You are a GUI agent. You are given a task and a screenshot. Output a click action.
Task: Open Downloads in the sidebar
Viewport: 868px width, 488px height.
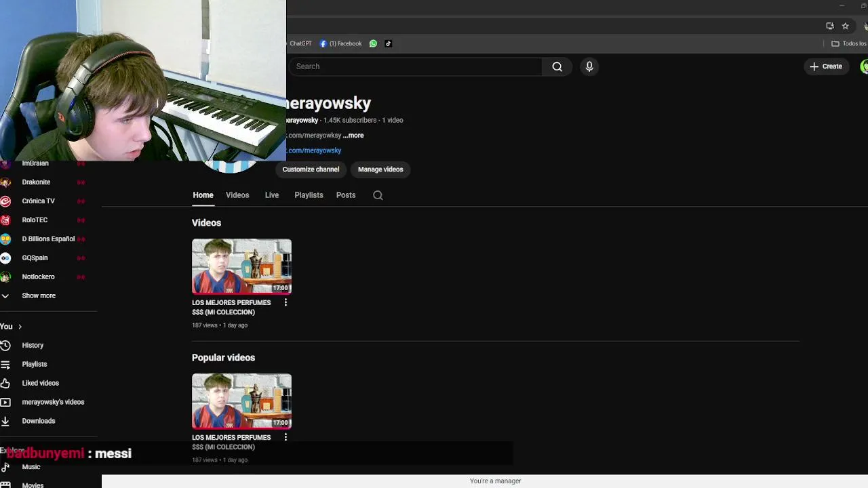coord(38,422)
